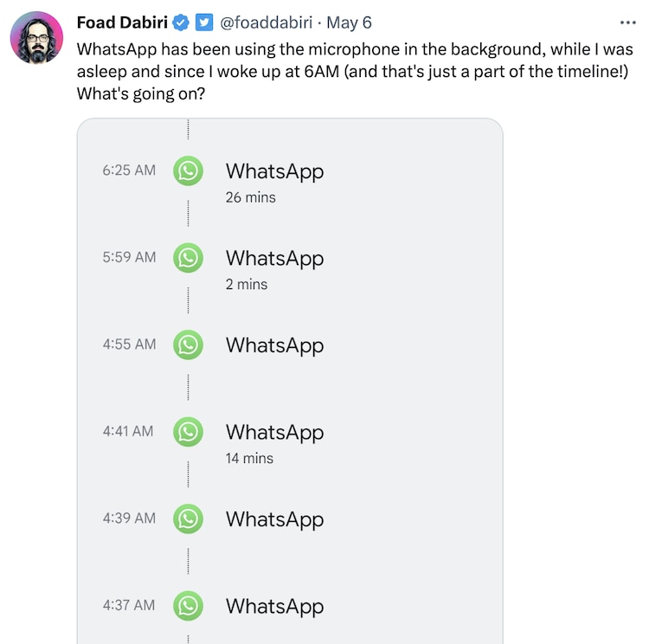Click the WhatsApp label at 4:55 AM

click(x=274, y=345)
